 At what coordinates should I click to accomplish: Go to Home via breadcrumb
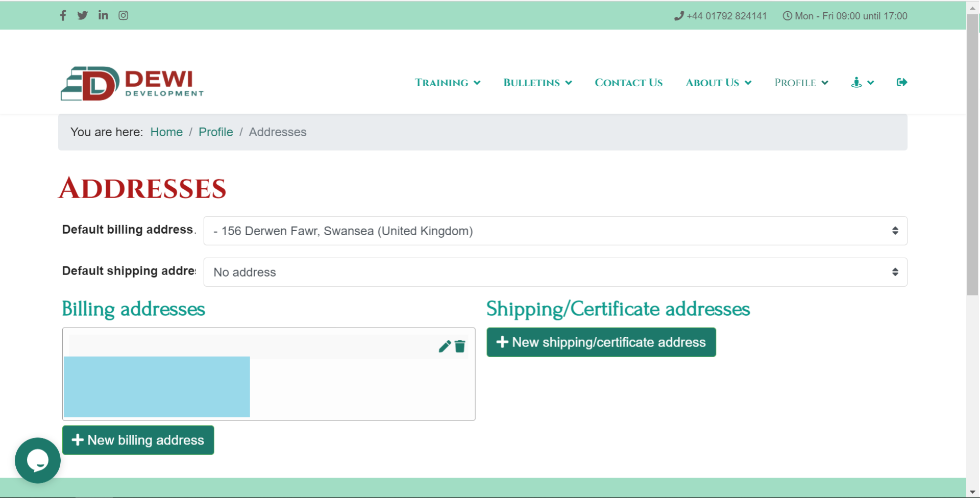(x=166, y=132)
